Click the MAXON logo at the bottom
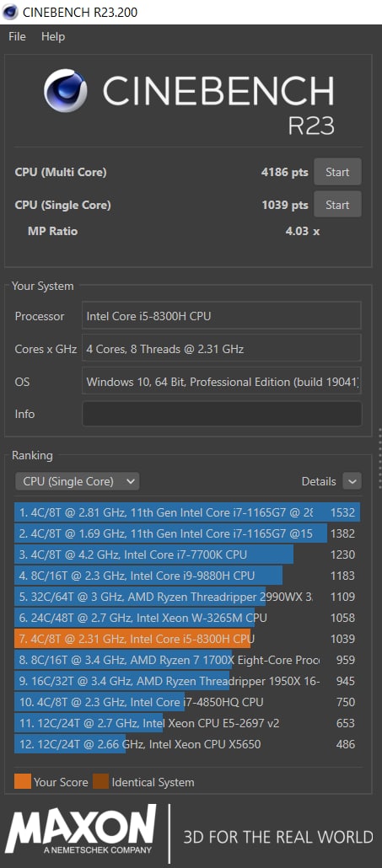The image size is (382, 868). point(80,830)
